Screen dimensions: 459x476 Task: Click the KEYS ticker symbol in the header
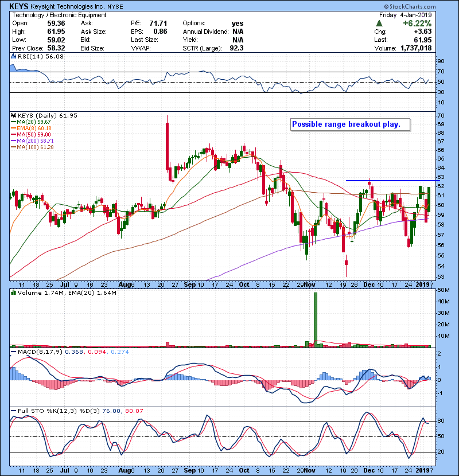point(19,6)
